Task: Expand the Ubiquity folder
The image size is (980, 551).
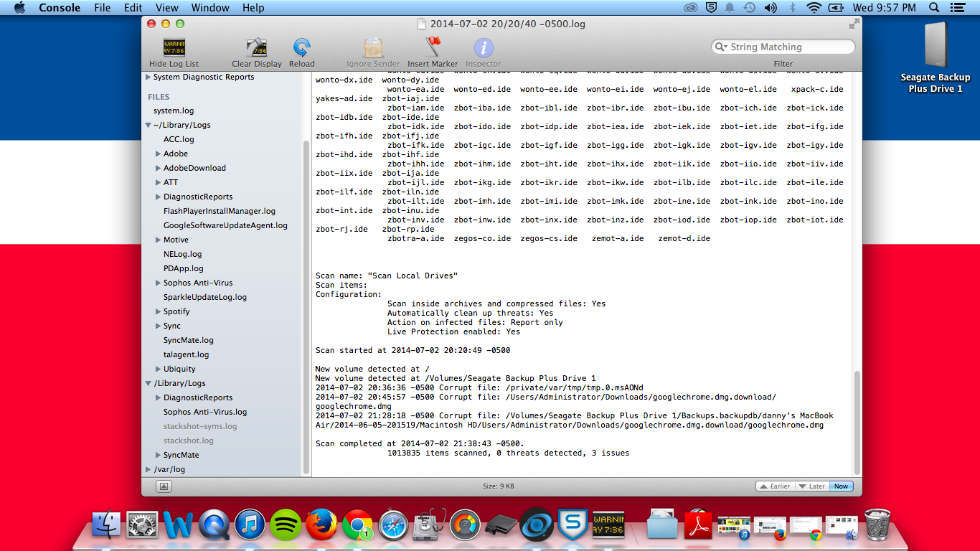Action: (x=158, y=369)
